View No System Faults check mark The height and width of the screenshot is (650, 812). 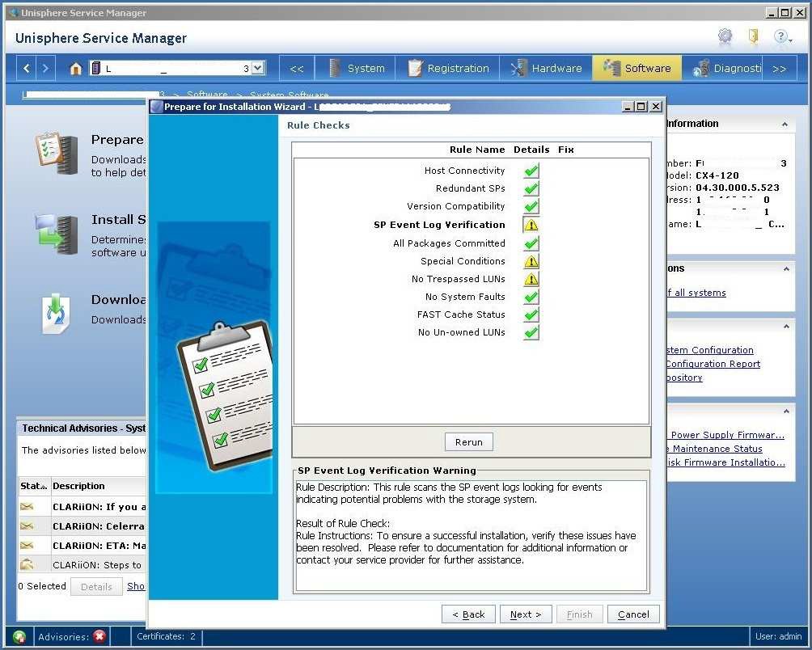(531, 297)
